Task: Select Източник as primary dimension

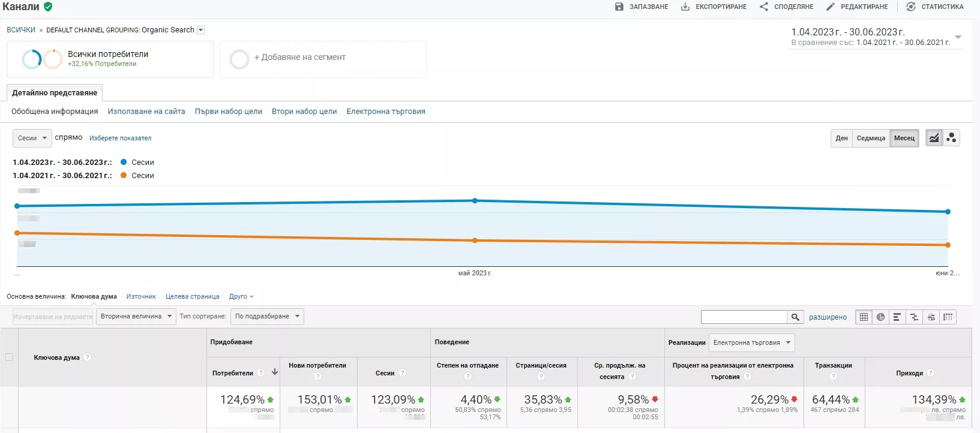Action: pos(141,297)
